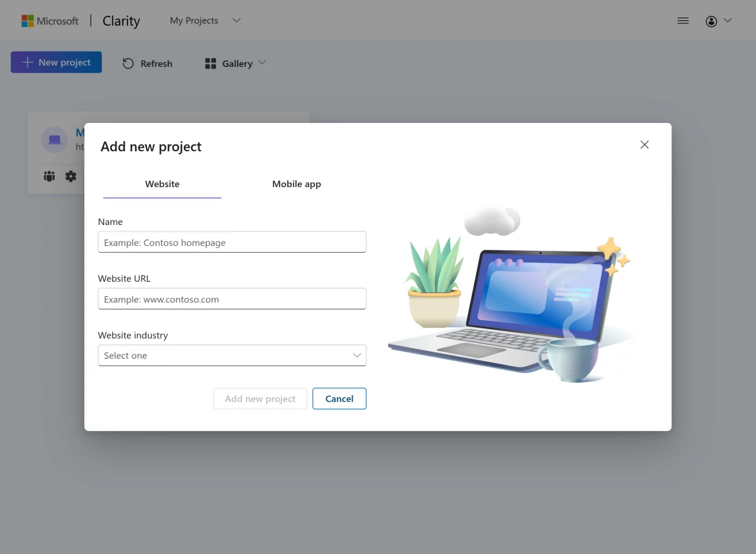This screenshot has height=554, width=756.
Task: Click the project team members icon
Action: [49, 176]
